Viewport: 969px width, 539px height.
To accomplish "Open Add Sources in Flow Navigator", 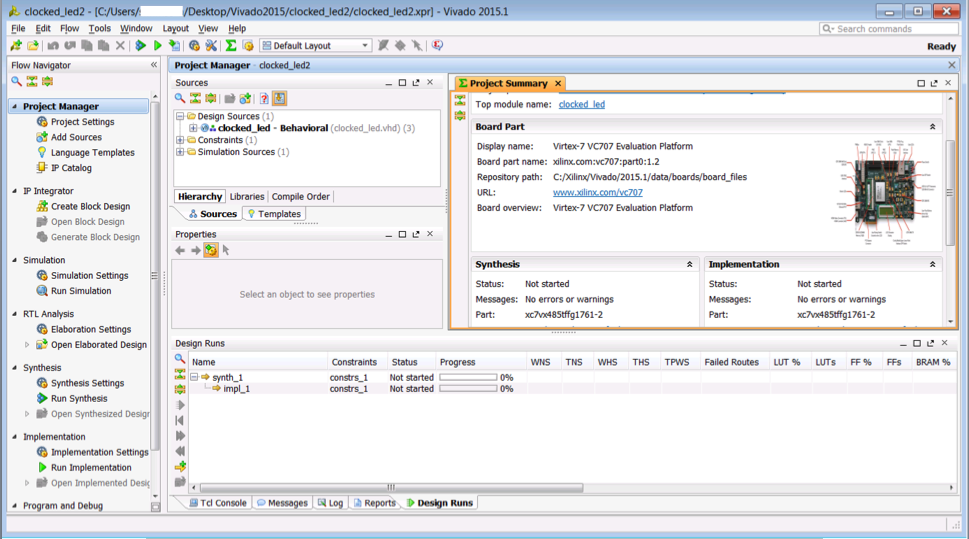I will pyautogui.click(x=76, y=137).
